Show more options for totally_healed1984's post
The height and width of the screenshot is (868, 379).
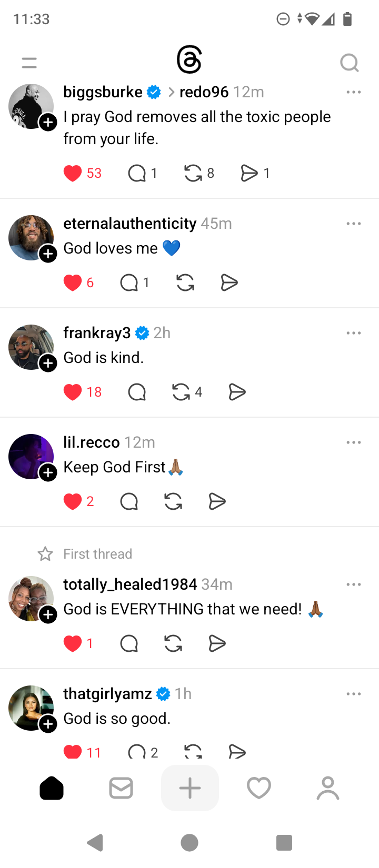click(354, 584)
